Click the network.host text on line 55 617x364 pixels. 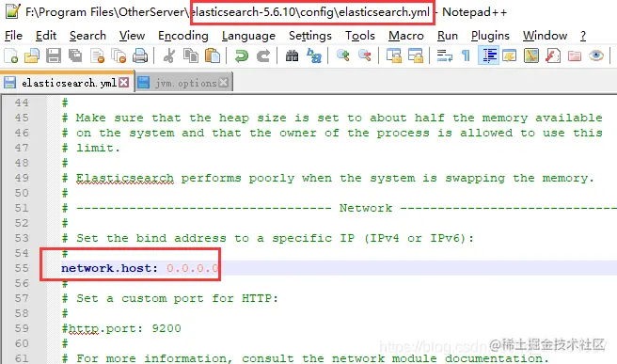[x=106, y=268]
